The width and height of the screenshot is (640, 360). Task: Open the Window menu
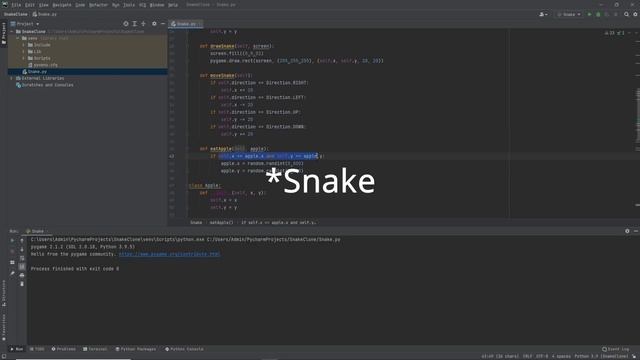[157, 5]
